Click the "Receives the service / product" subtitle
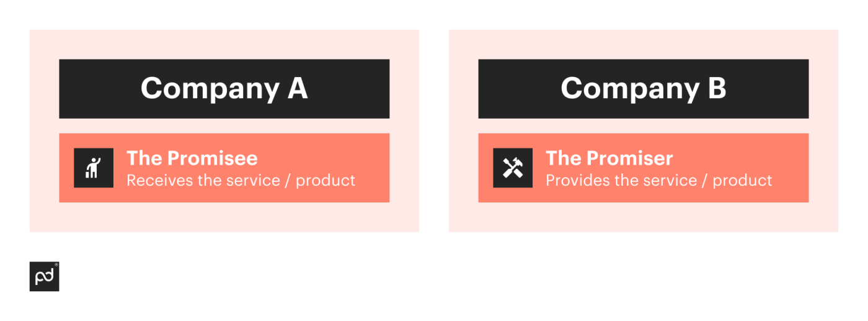Screen dimensions: 868x321 pos(241,181)
